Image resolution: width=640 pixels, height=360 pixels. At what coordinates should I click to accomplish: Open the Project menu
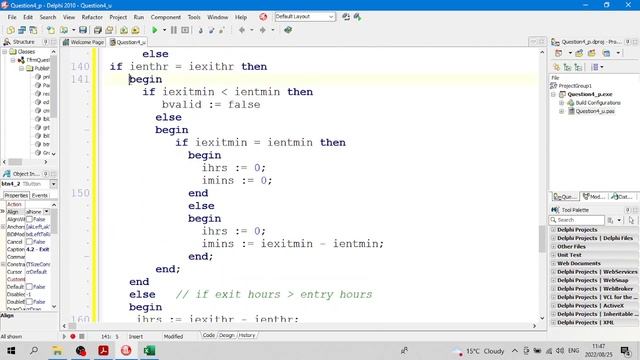pos(118,17)
